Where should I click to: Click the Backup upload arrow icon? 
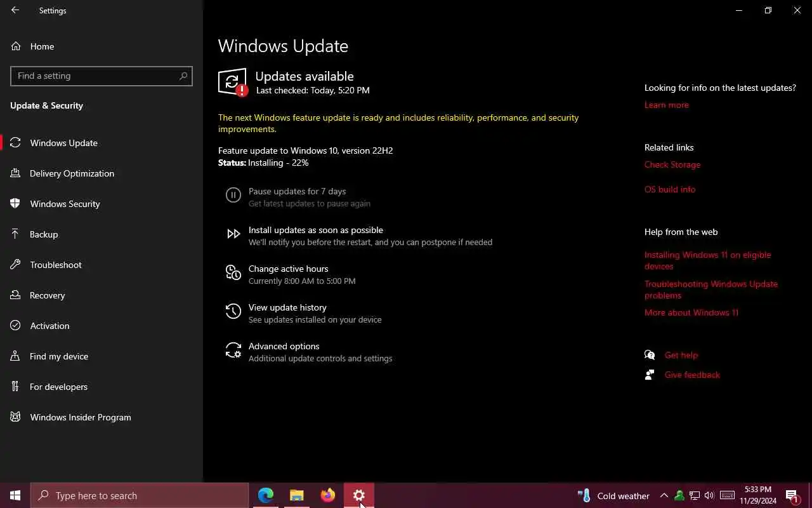16,234
